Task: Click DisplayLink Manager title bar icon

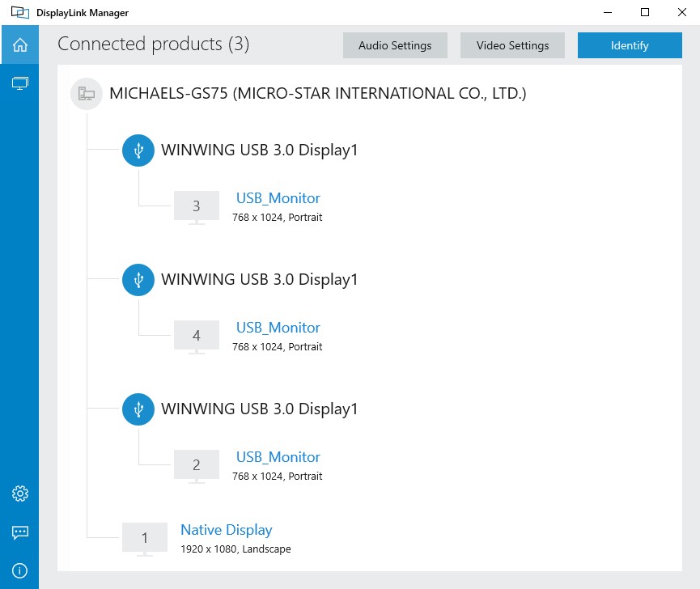Action: click(x=20, y=12)
